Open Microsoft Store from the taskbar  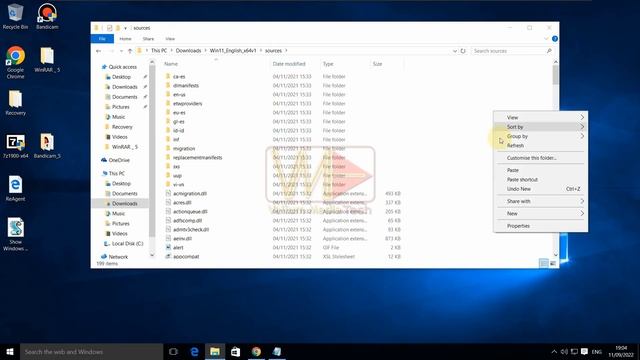236,351
